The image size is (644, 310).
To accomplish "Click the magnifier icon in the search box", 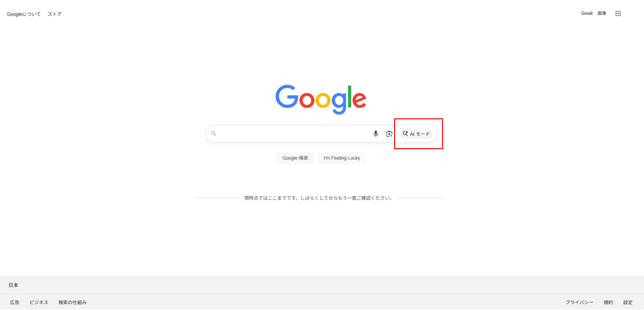I will point(214,133).
